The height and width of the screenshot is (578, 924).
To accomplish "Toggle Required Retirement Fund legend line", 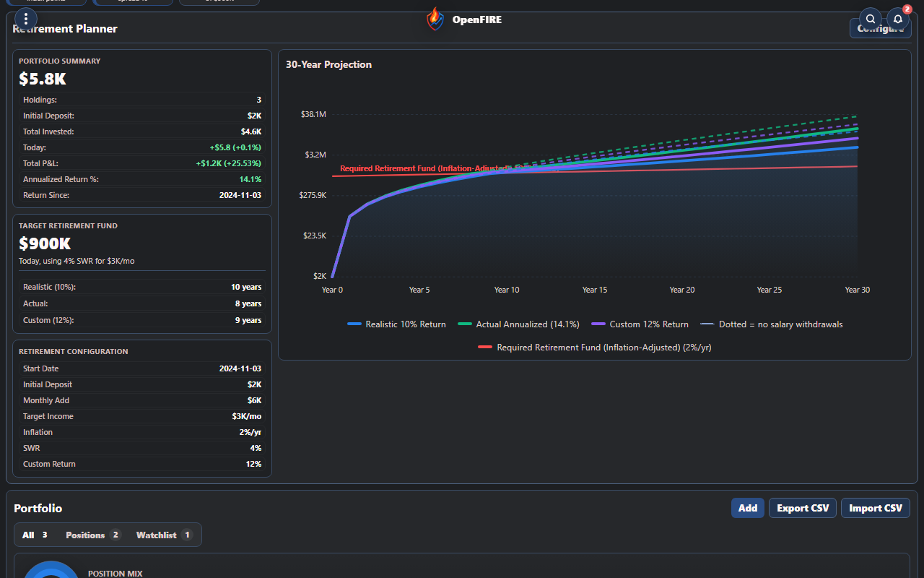I will (x=595, y=348).
